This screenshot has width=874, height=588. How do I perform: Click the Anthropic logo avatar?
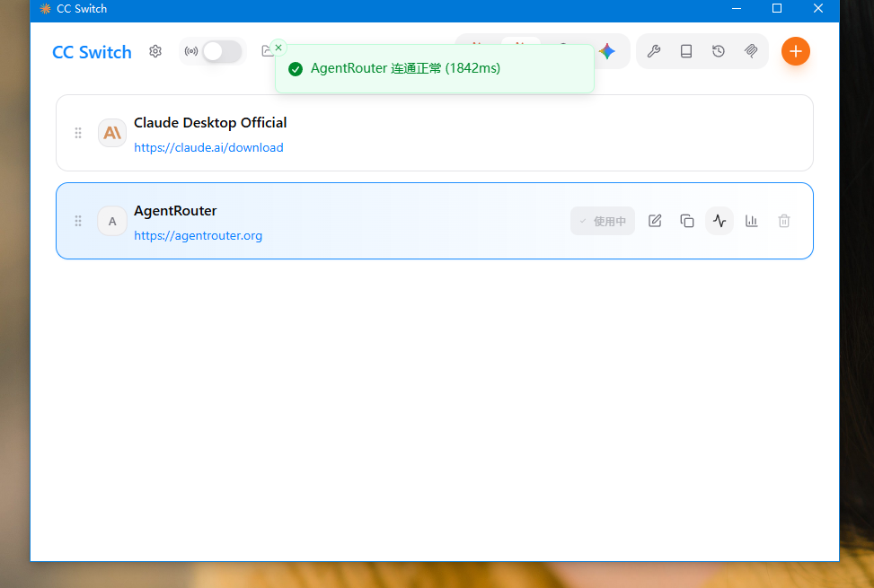[x=112, y=133]
